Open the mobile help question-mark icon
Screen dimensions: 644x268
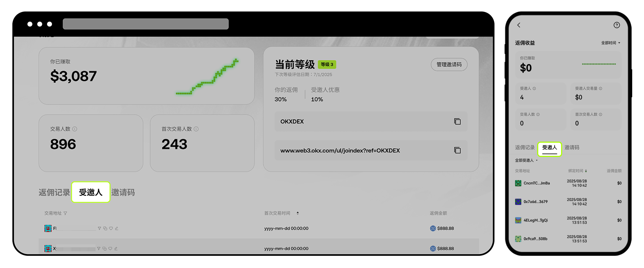pos(616,25)
